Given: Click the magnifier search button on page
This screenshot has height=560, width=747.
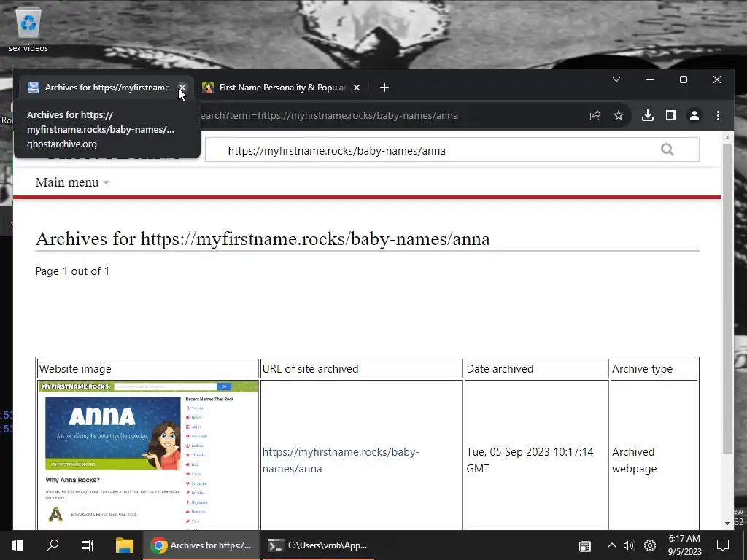Looking at the screenshot, I should point(667,150).
